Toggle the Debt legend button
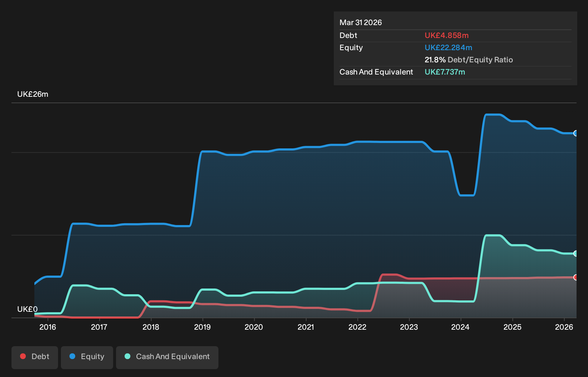The width and height of the screenshot is (588, 377). [35, 357]
